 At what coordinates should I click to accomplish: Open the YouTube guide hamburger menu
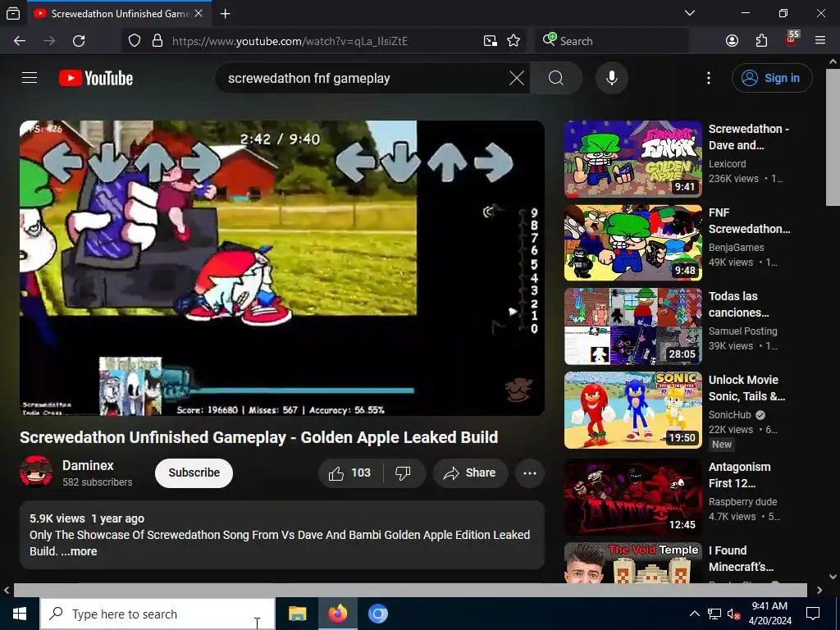(x=30, y=78)
